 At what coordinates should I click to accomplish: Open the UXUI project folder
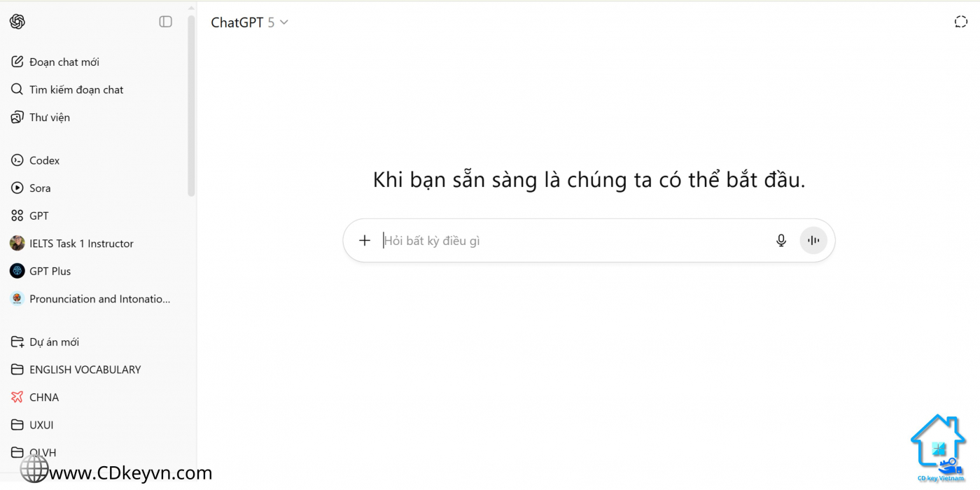point(41,425)
